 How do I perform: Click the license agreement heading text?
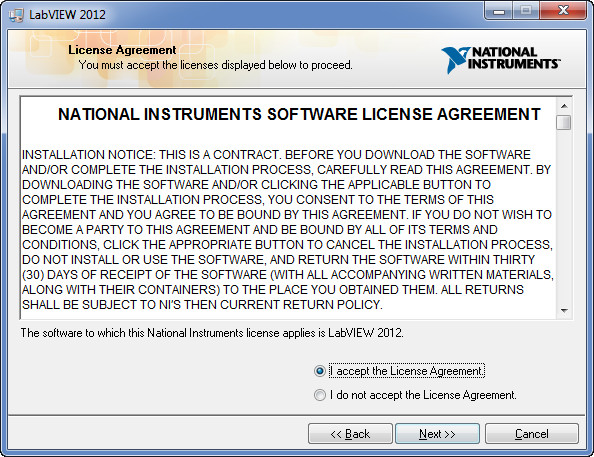pos(299,114)
